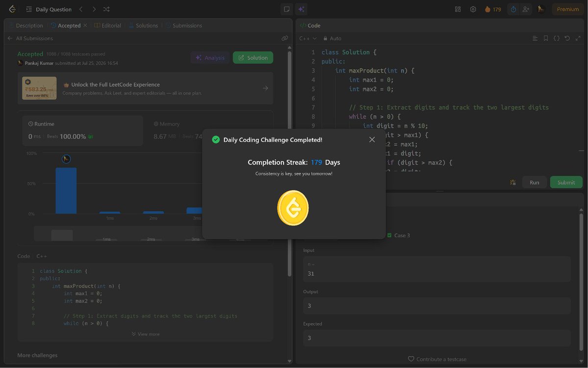Reset code with the undo arrow icon
Screen dimensions: 588x368
(567, 38)
